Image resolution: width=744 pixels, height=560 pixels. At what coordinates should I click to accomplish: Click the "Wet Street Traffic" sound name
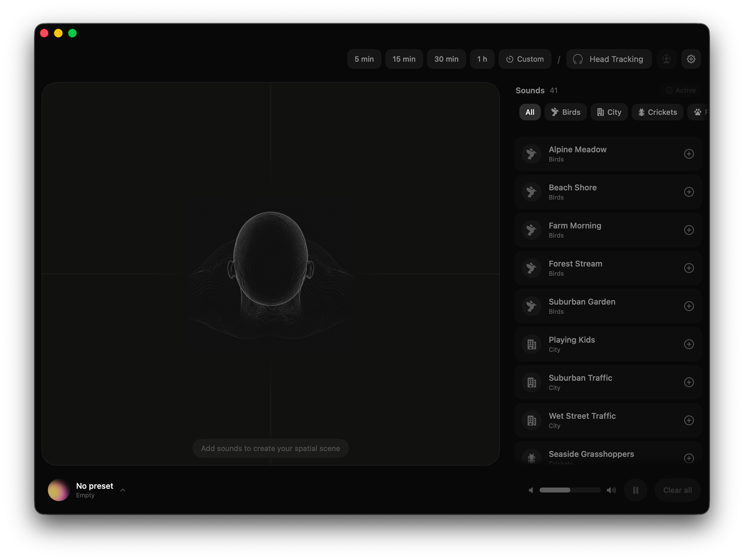[582, 416]
